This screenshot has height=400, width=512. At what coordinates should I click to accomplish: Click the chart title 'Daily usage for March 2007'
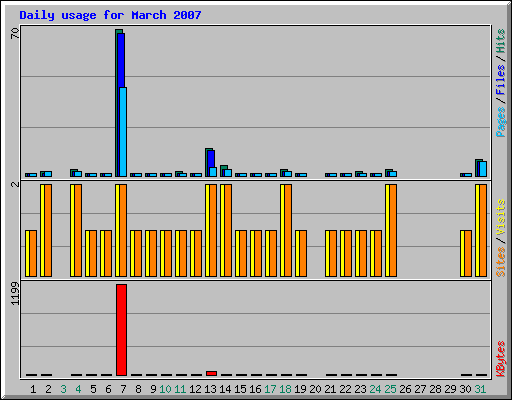point(110,15)
